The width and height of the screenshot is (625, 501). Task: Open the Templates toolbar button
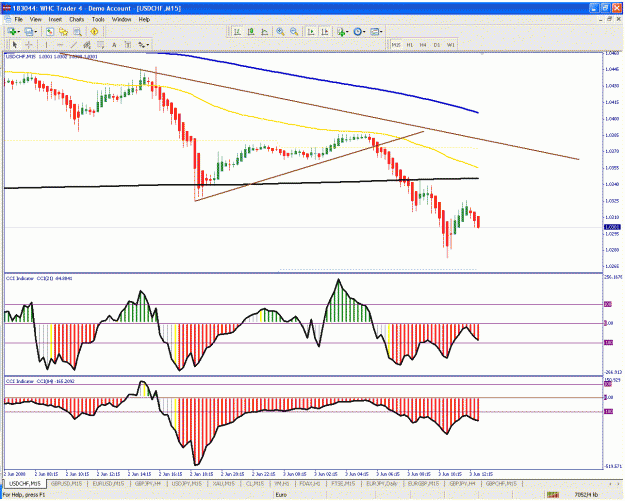pos(374,31)
